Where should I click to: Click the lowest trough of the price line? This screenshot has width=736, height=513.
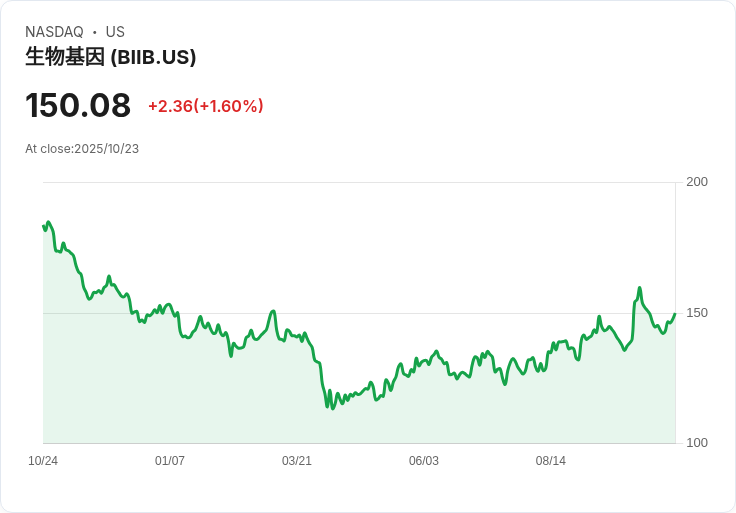coord(328,407)
